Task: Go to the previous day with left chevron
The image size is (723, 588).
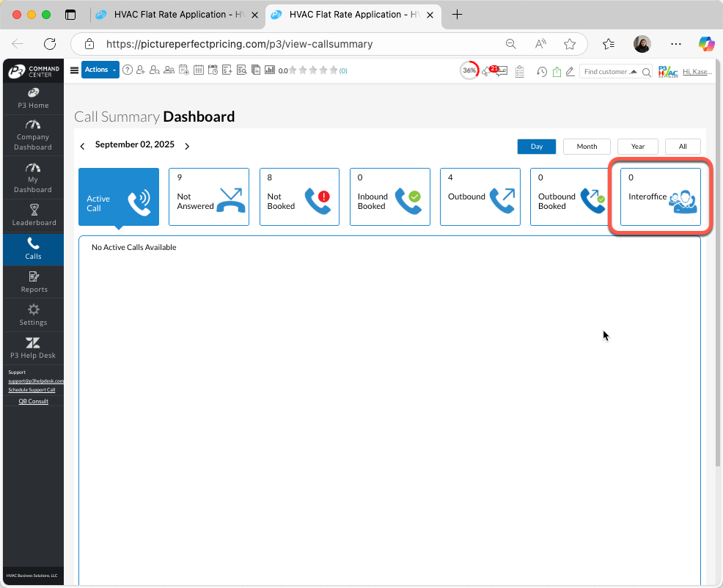Action: coord(82,145)
